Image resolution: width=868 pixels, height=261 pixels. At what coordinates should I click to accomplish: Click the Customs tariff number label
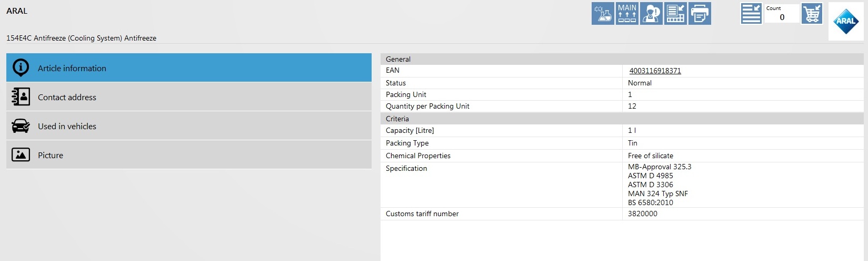422,214
